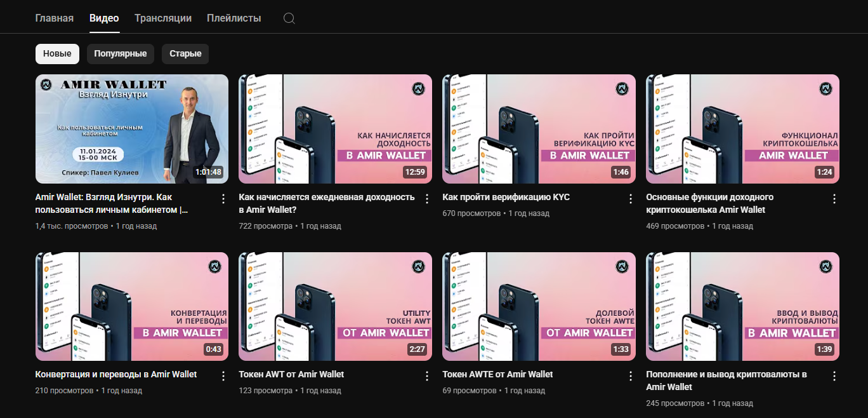Click the '69 просмотров' view count text
This screenshot has height=418, width=868.
pos(470,391)
